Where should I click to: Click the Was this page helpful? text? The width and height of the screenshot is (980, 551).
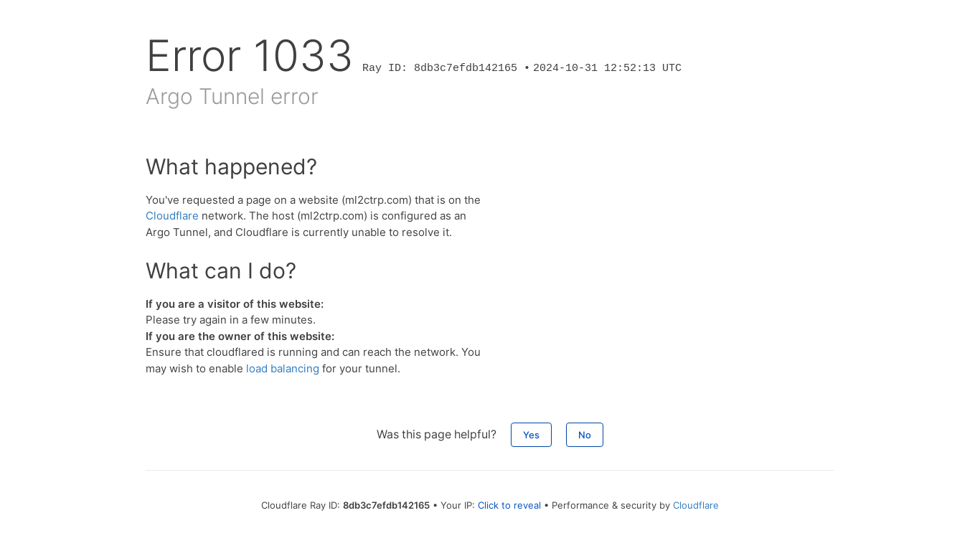point(436,435)
